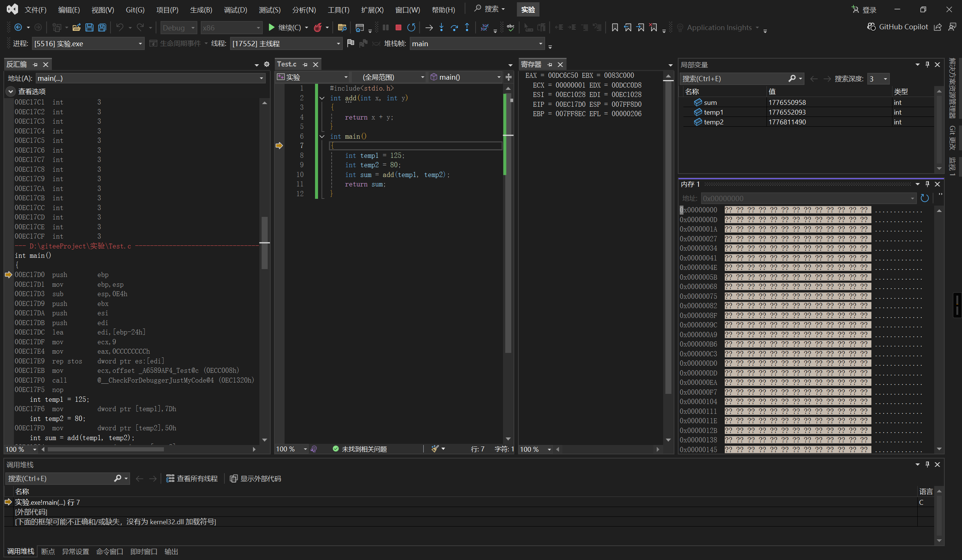
Task: Open the 调试(D) menu
Action: tap(235, 10)
